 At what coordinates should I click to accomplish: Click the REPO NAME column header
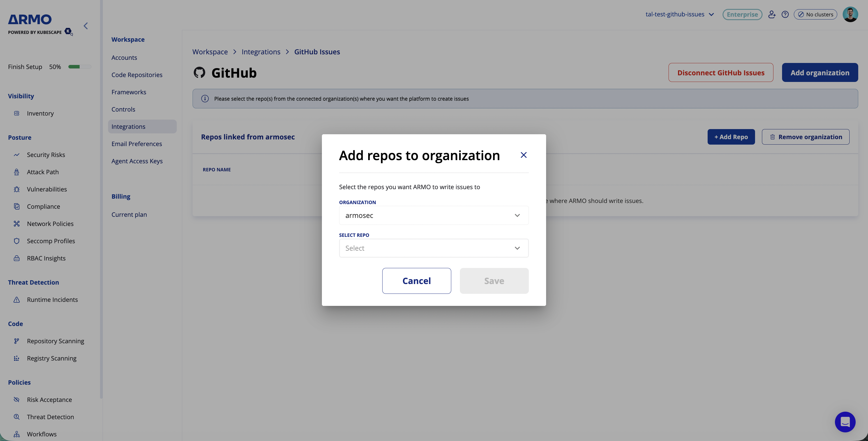coord(217,170)
